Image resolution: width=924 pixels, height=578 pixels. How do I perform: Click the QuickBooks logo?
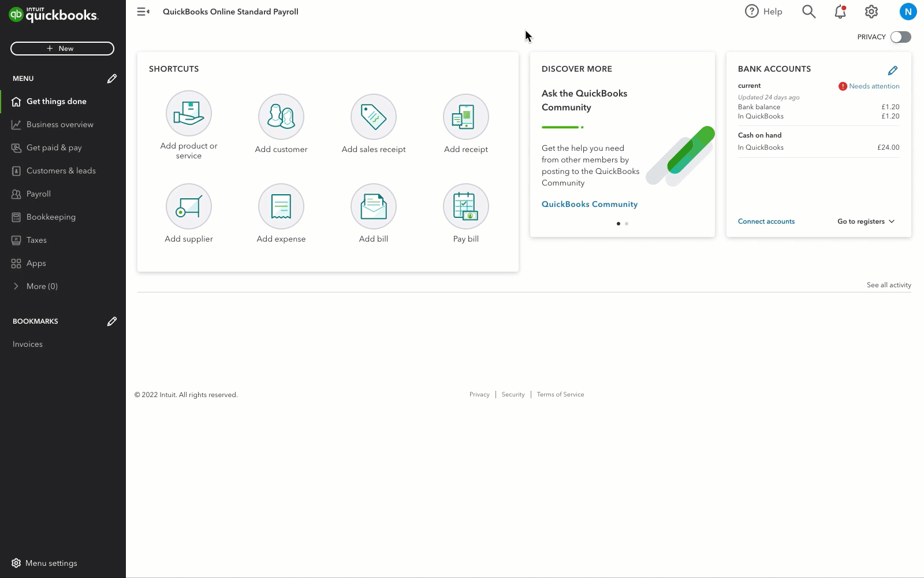pos(54,14)
